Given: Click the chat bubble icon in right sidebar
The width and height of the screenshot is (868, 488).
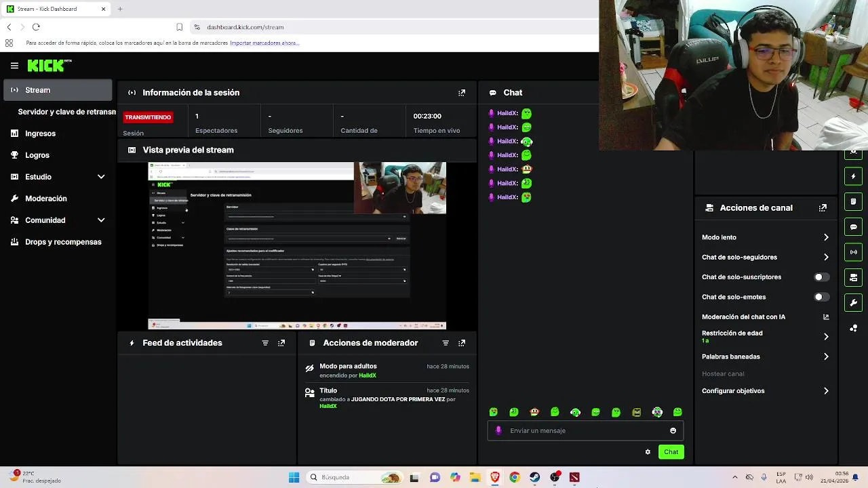Looking at the screenshot, I should tap(854, 227).
